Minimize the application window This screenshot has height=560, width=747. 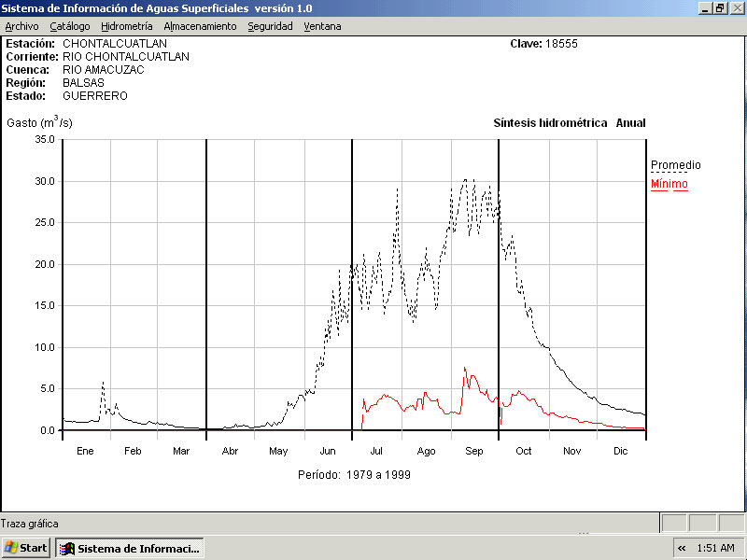pos(705,7)
